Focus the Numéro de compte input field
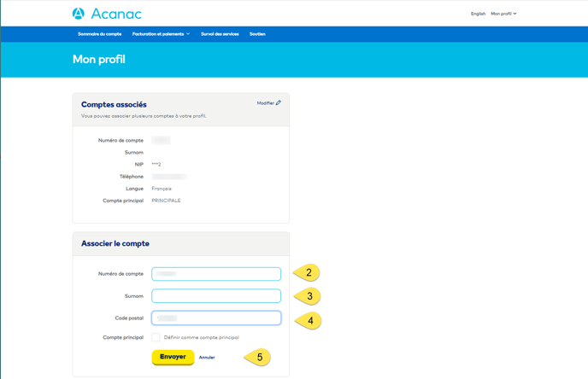The width and height of the screenshot is (588, 379). tap(216, 274)
